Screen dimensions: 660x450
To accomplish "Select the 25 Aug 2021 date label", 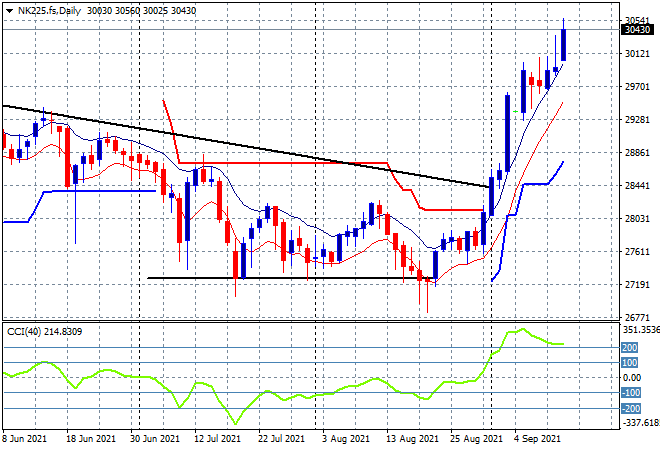I will (x=476, y=439).
